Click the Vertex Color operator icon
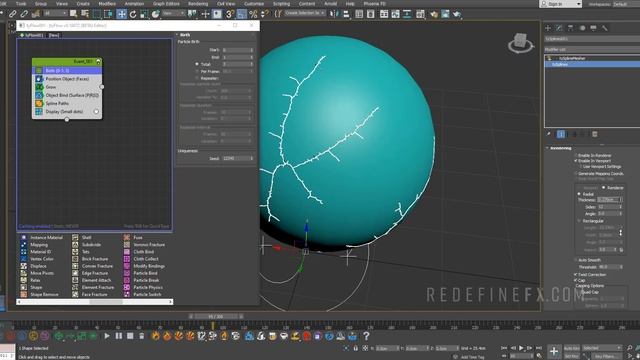Screen dimensions: 640x360 (24, 259)
